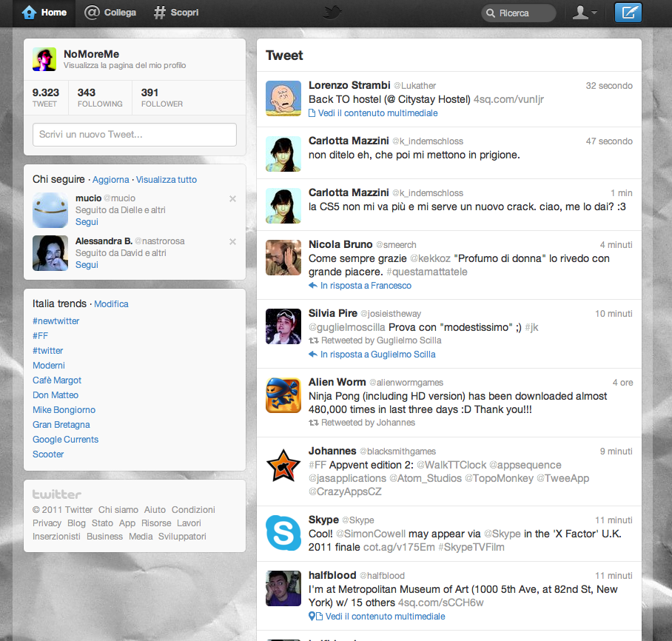The width and height of the screenshot is (672, 641).
Task: Open the NoMoreMe profile name link
Action: coord(91,54)
